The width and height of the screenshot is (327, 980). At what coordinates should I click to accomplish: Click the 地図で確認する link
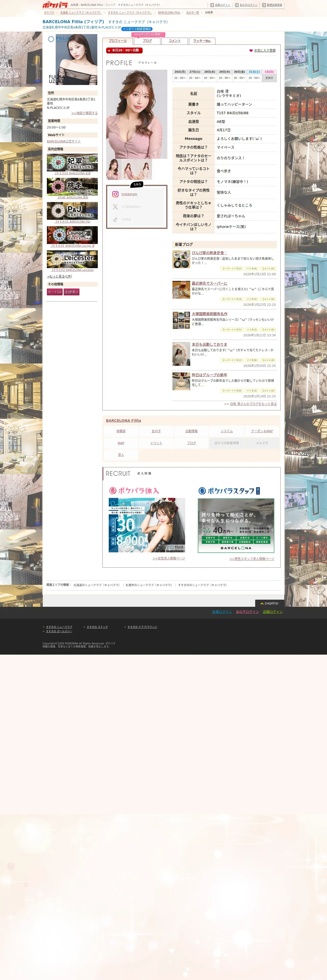85,113
